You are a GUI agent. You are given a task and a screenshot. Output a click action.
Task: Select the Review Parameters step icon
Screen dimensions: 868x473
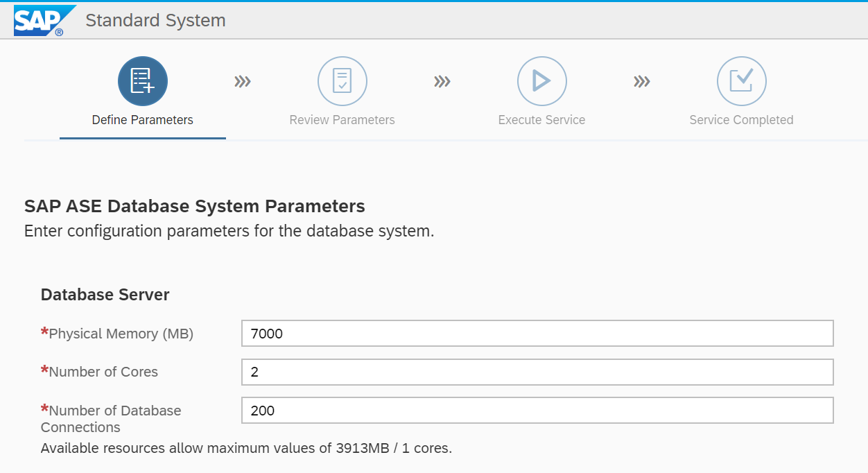pyautogui.click(x=342, y=81)
